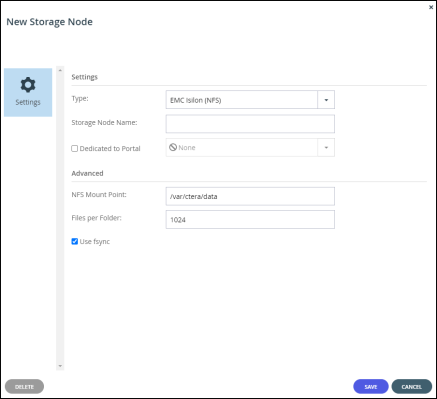Expand the Dedicated to Portal dropdown arrow
Image resolution: width=437 pixels, height=399 pixels.
click(326, 148)
